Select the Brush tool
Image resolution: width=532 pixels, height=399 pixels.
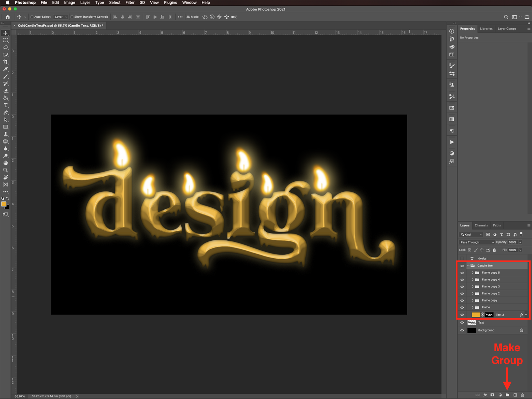click(6, 77)
